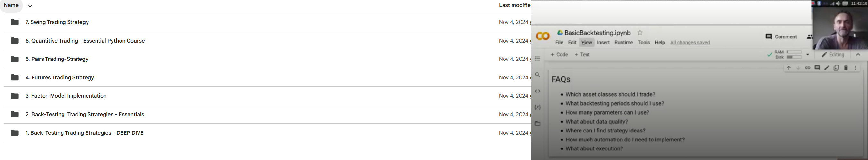Open the variables inspector icon

click(x=538, y=107)
